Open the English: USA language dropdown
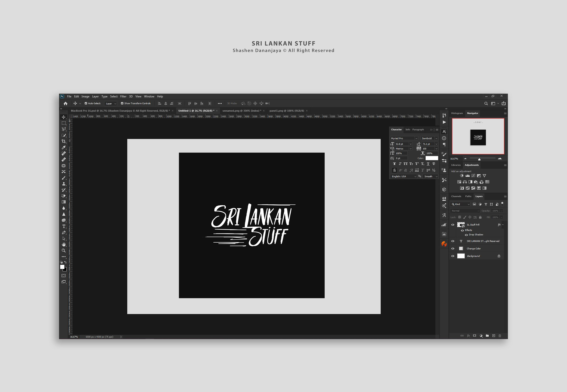 tap(415, 176)
